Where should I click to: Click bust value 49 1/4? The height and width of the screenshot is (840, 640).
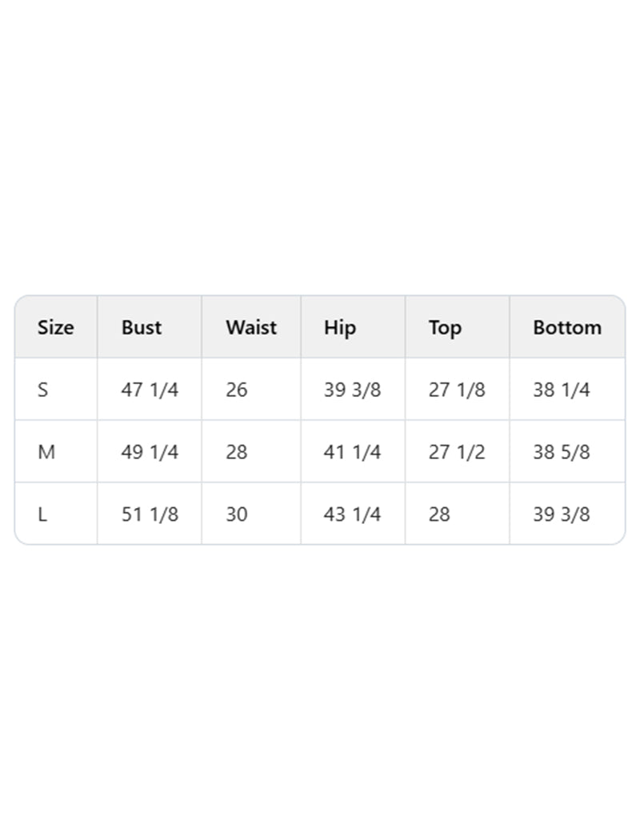click(x=150, y=452)
